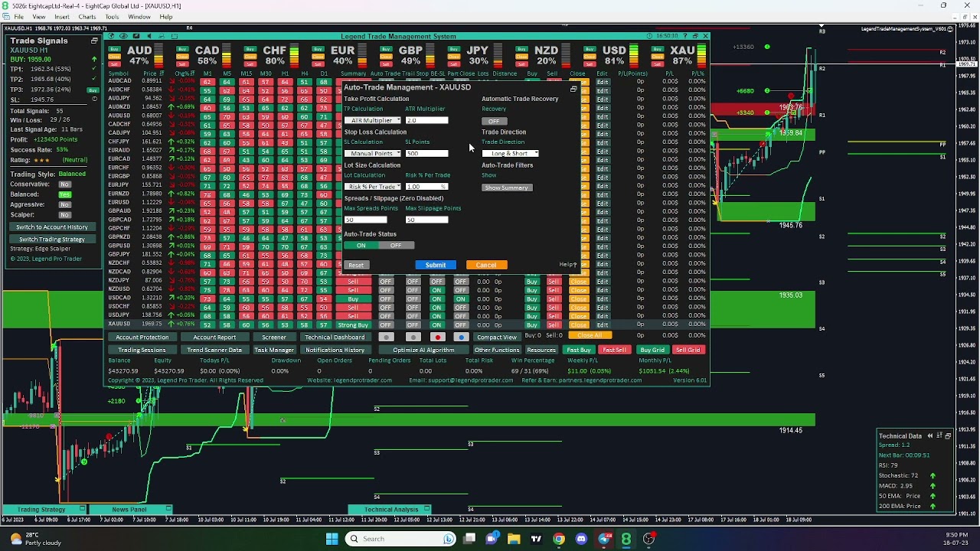Click the first gray dot button beside Technical Dashboard
The width and height of the screenshot is (980, 551).
pos(387,337)
